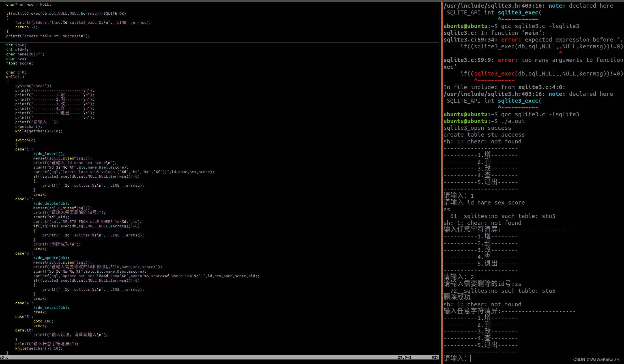Click the //do_select(db); comment
This screenshot has height=364, width=624.
click(x=51, y=308)
